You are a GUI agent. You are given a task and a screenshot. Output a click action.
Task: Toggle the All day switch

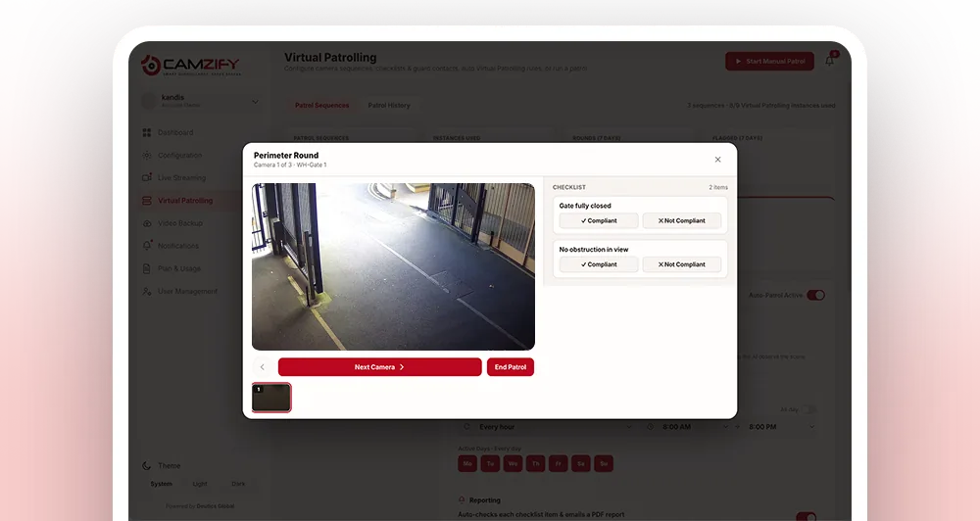coord(808,409)
